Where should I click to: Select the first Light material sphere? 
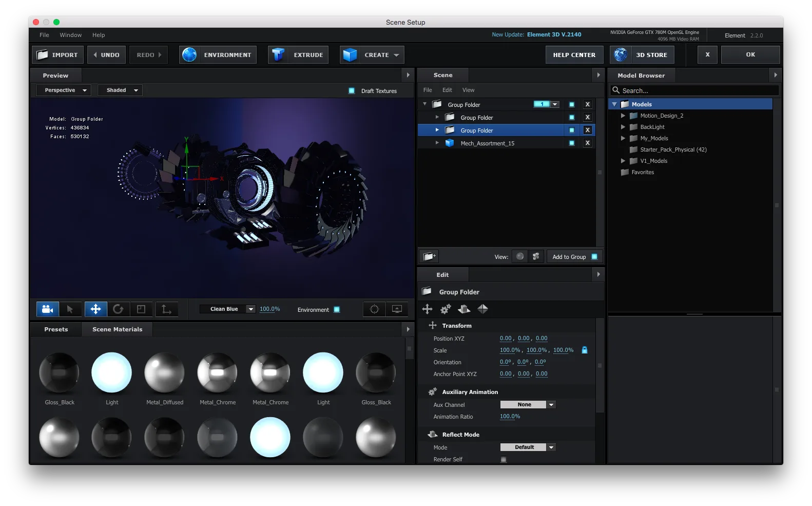coord(111,372)
